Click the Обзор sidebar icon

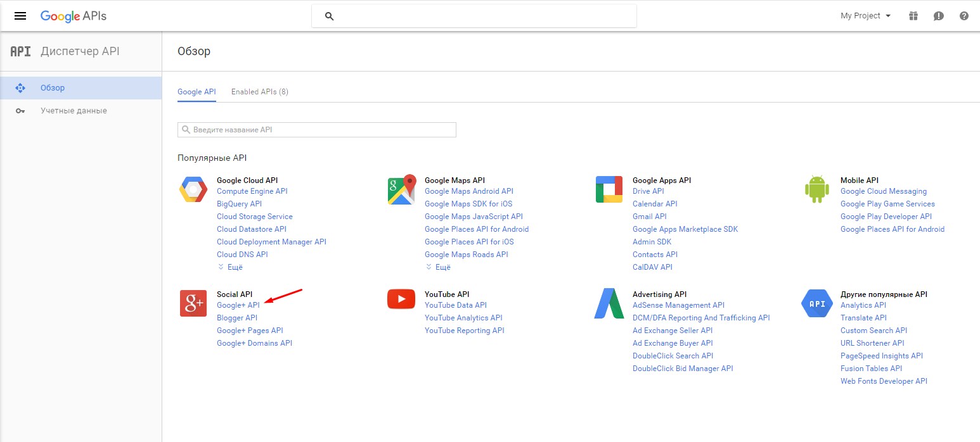click(x=20, y=88)
